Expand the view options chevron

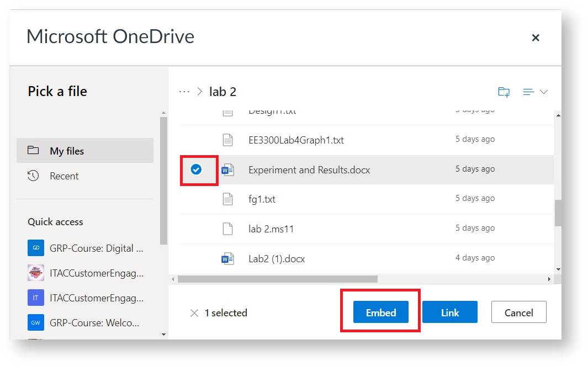point(544,92)
